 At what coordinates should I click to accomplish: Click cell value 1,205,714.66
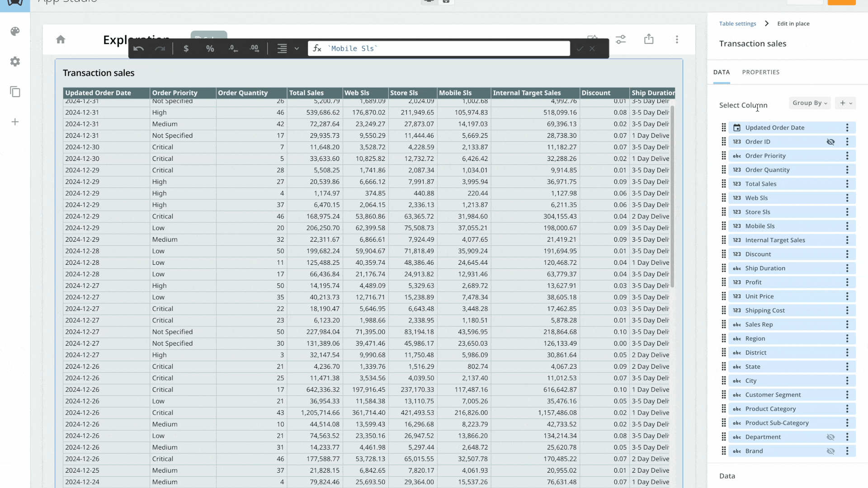point(320,413)
